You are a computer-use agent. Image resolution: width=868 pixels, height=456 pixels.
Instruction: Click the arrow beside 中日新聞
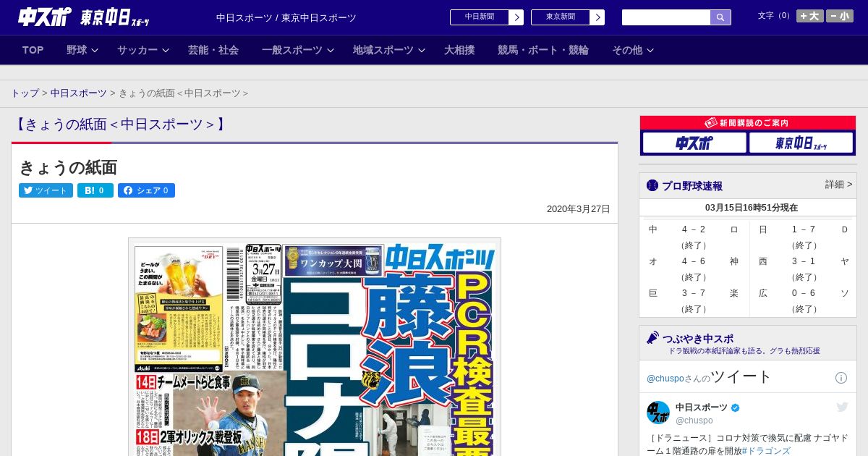516,17
